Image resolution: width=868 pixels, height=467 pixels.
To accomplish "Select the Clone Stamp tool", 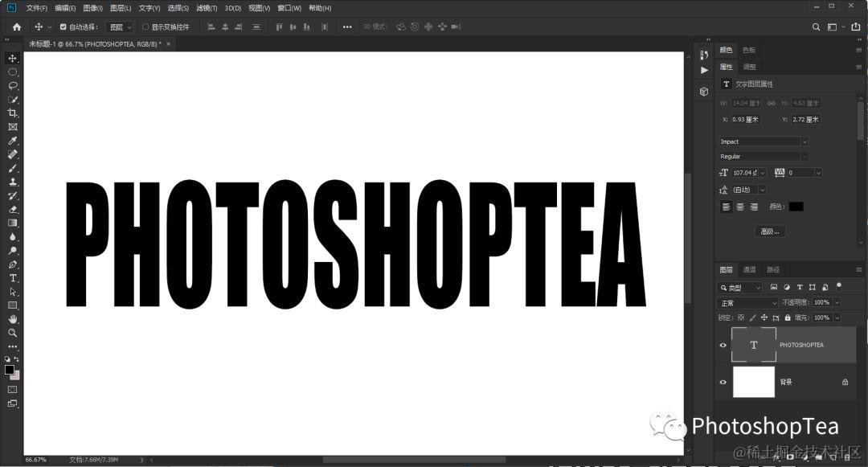I will coord(12,182).
